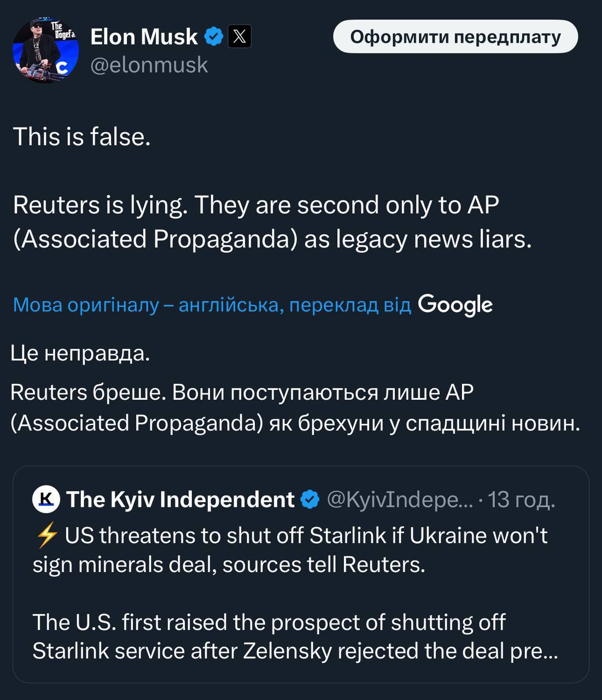602x700 pixels.
Task: Open the Elon Musk display name link
Action: (144, 37)
